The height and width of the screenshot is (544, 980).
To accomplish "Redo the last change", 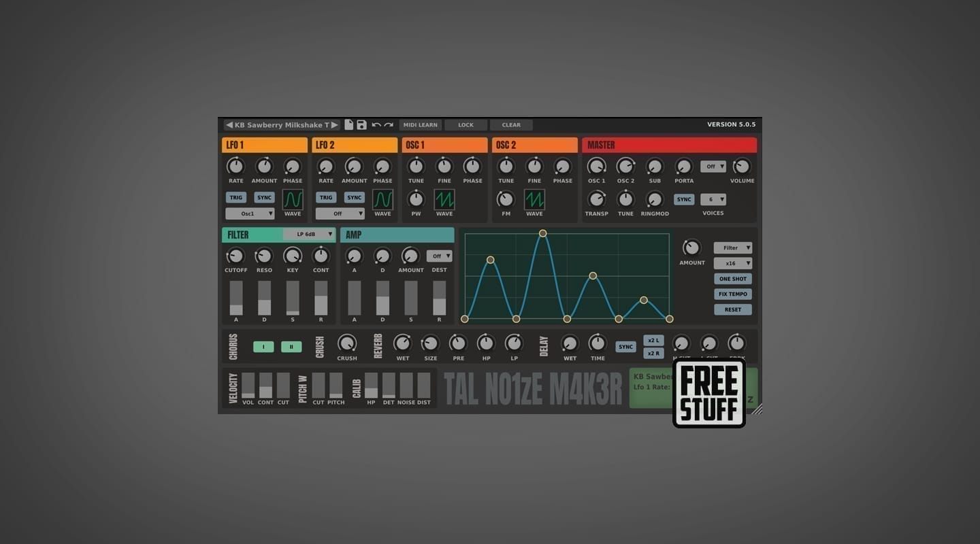I will (x=389, y=125).
